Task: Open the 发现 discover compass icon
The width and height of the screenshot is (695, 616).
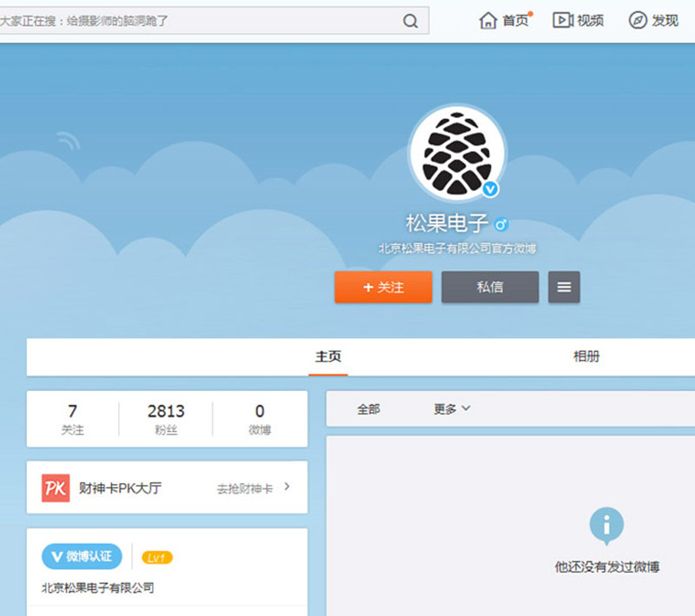Action: (x=638, y=20)
